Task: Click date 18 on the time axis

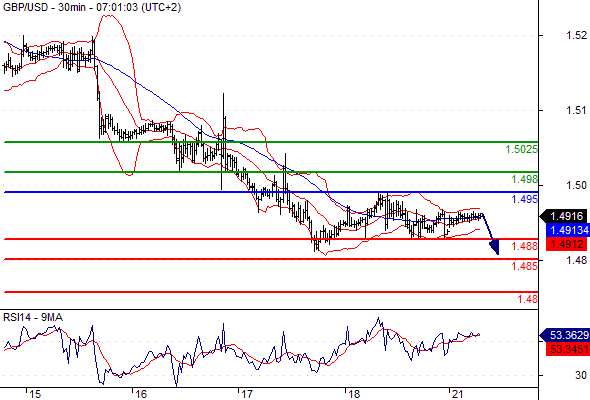Action: click(354, 394)
